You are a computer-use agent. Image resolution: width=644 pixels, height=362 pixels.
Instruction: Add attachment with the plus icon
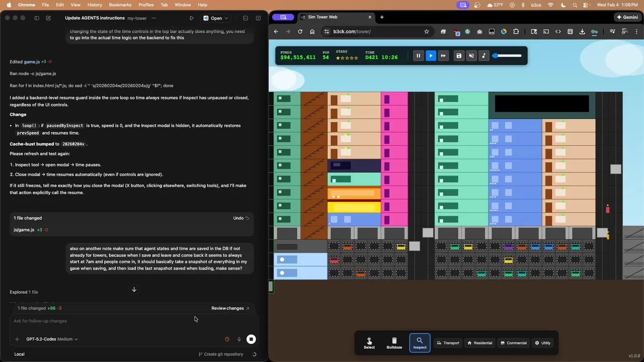click(17, 339)
